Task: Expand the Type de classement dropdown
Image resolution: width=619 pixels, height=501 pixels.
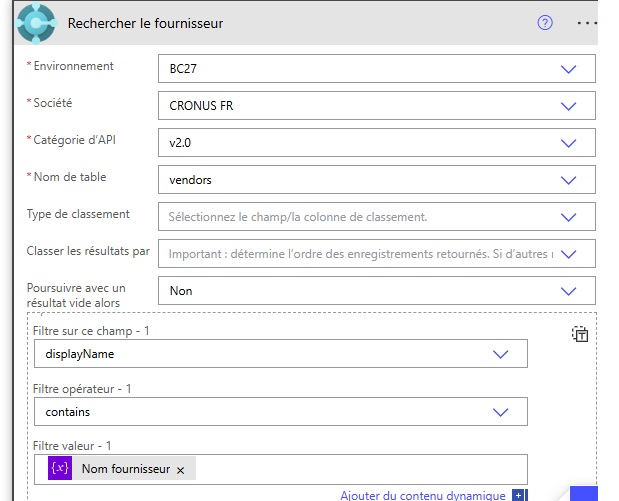Action: click(x=569, y=216)
